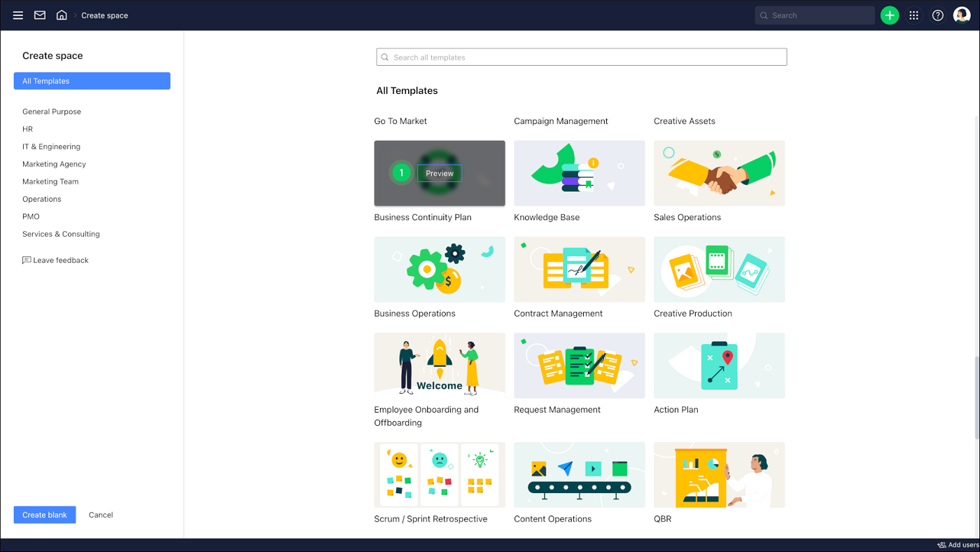Image resolution: width=980 pixels, height=552 pixels.
Task: Open the Contract Management template thumbnail
Action: pyautogui.click(x=580, y=269)
